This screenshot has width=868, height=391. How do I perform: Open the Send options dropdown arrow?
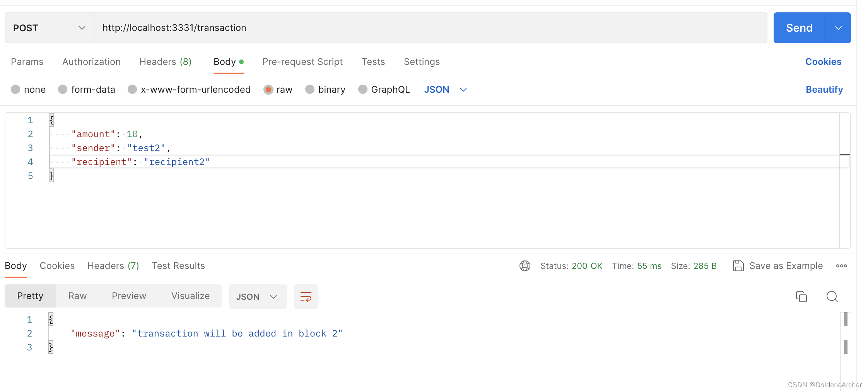click(x=839, y=28)
